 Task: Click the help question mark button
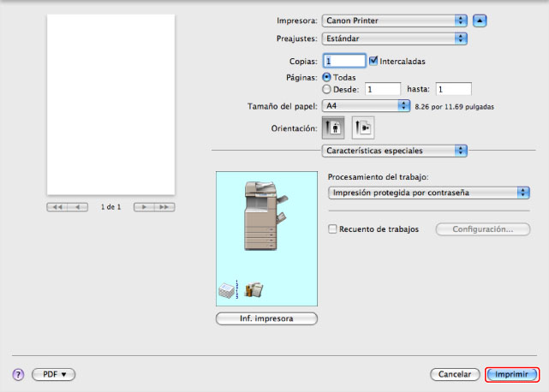(17, 375)
